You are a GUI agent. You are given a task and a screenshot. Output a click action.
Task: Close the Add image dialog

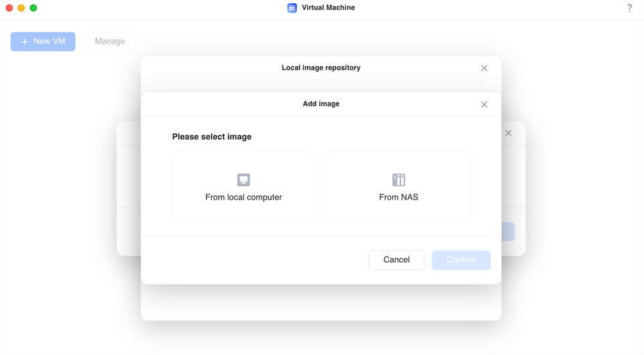pos(484,104)
